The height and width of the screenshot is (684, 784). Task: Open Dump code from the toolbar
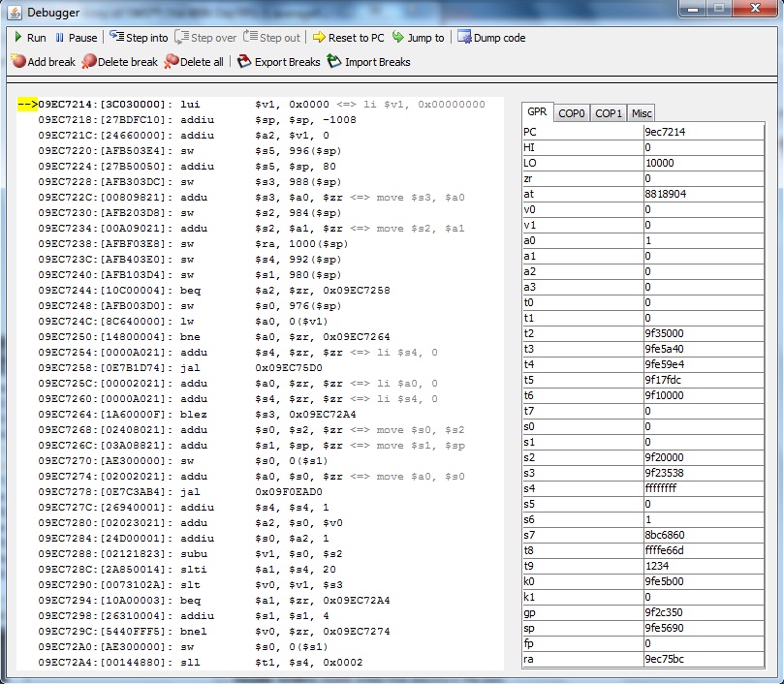pos(465,38)
